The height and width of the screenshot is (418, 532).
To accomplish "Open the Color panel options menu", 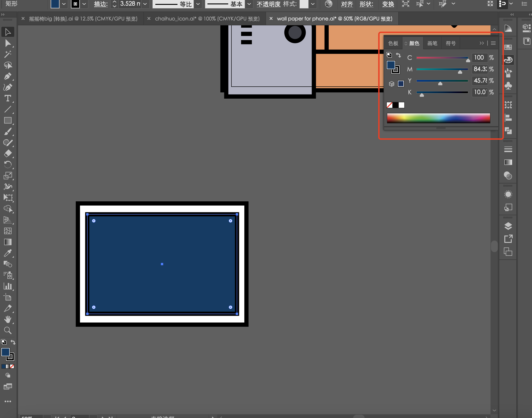I will 493,43.
